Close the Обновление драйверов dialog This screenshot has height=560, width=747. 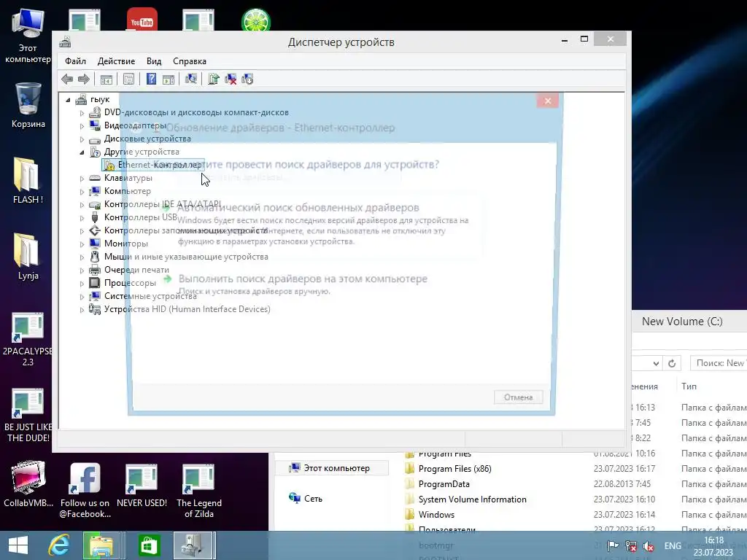547,101
